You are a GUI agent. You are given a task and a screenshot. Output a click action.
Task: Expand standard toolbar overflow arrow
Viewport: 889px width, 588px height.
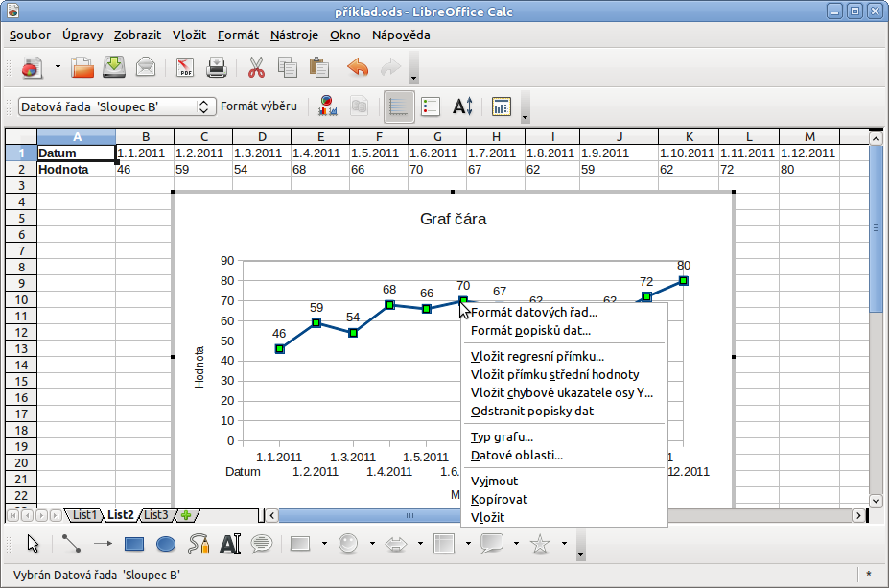pyautogui.click(x=414, y=67)
